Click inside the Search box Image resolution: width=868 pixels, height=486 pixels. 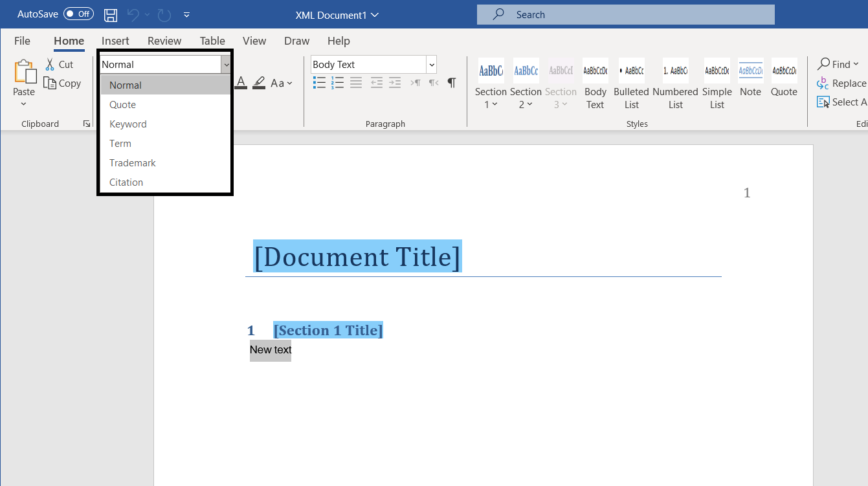(x=625, y=14)
